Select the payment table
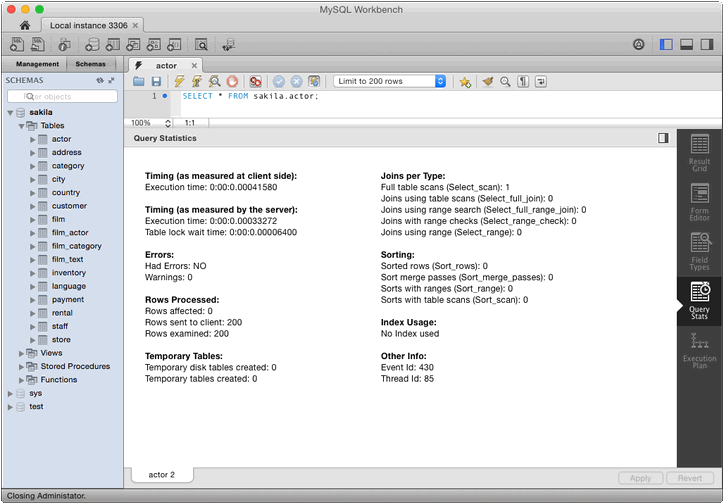 (68, 300)
